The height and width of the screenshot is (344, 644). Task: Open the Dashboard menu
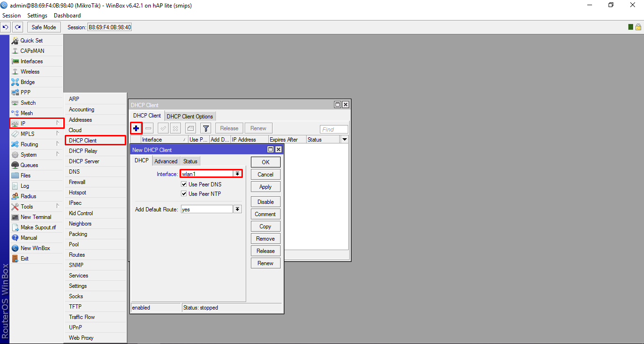coord(67,16)
